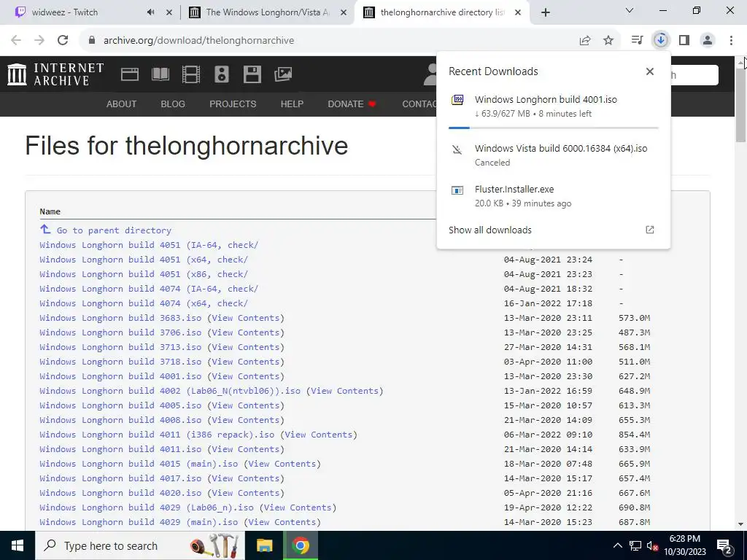Click the Fluster.Installer.exe download entry
Screen dimensions: 747x560
(554, 195)
